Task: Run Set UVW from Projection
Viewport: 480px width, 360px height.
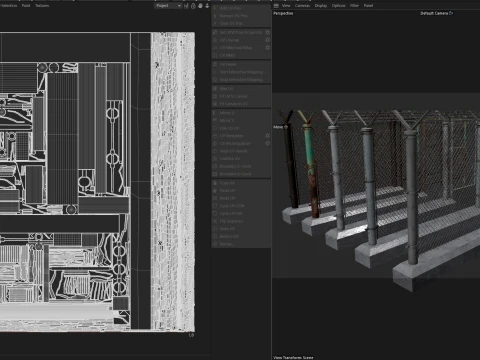Action: click(238, 32)
